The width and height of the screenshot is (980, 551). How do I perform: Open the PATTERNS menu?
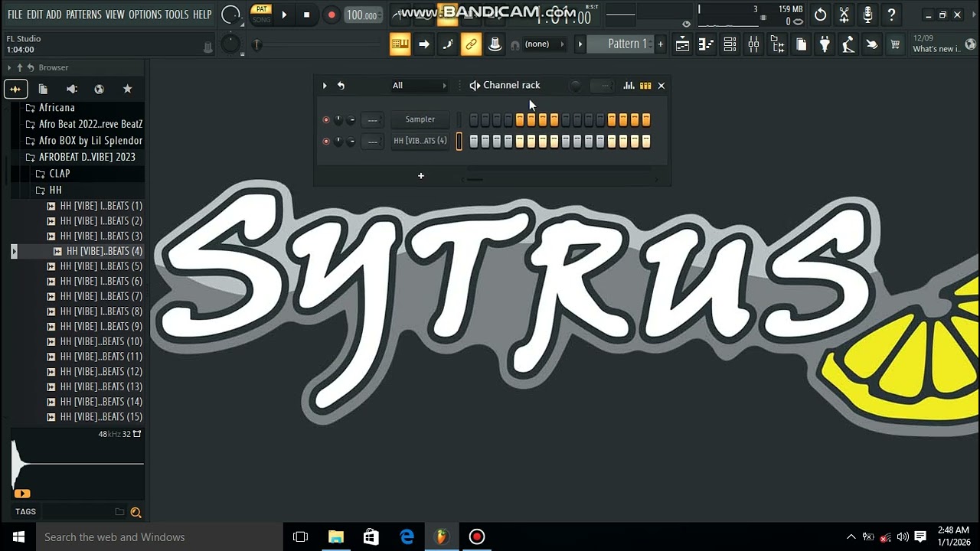(x=83, y=15)
